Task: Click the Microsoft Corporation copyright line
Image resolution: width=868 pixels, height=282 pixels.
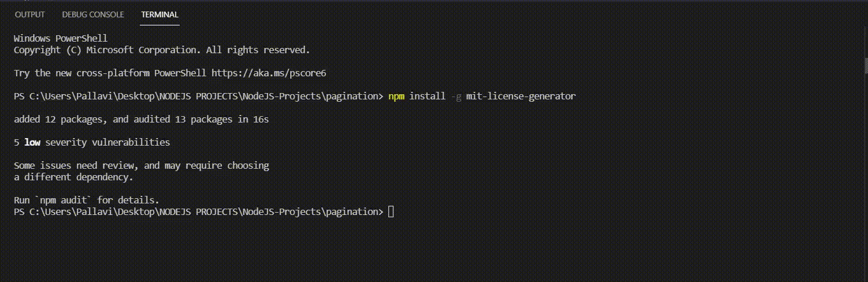Action: (162, 50)
